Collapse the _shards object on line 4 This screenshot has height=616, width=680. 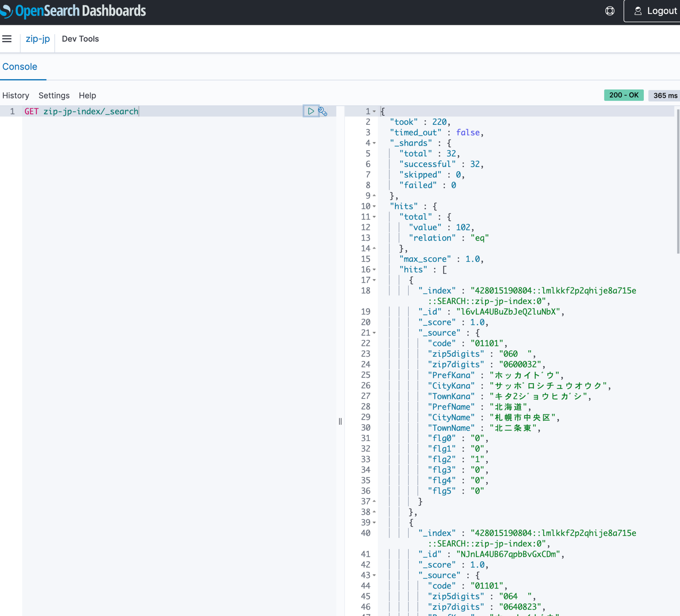point(375,143)
